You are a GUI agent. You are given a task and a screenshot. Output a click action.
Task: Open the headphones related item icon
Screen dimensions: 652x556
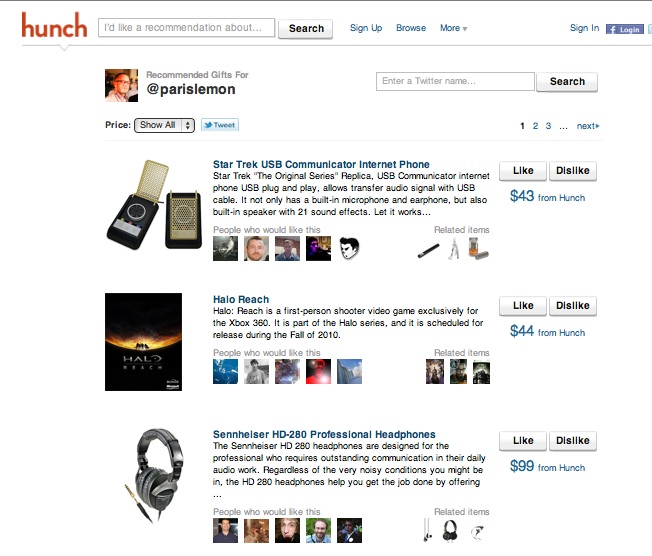450,530
